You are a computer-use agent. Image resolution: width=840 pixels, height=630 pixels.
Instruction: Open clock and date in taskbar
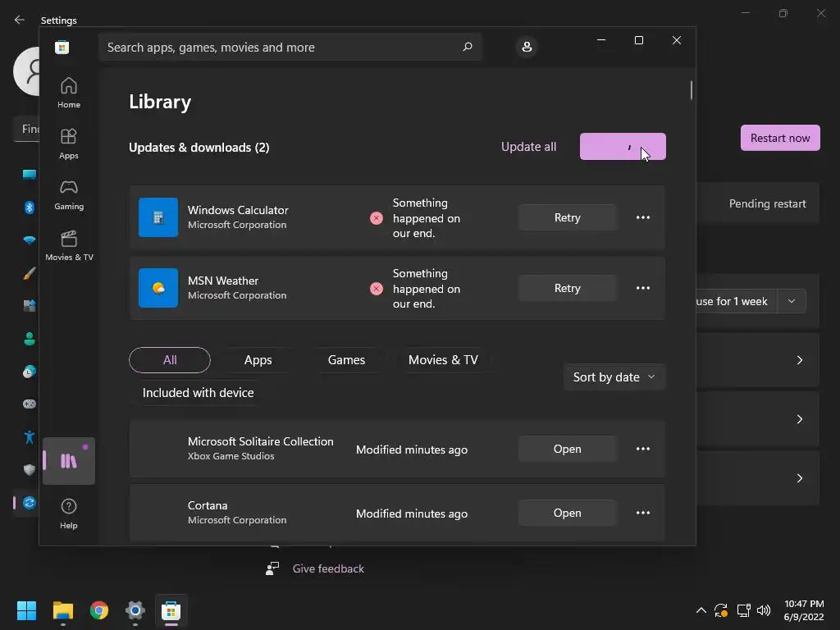click(804, 610)
